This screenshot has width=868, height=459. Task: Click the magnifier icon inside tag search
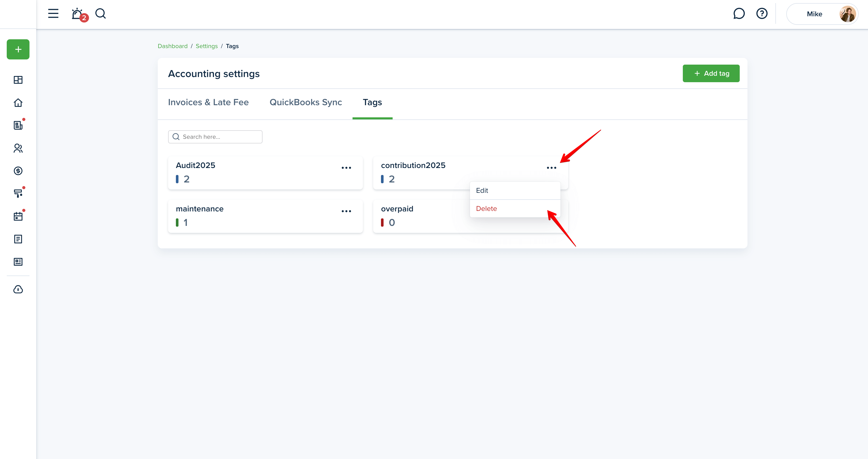pyautogui.click(x=176, y=136)
